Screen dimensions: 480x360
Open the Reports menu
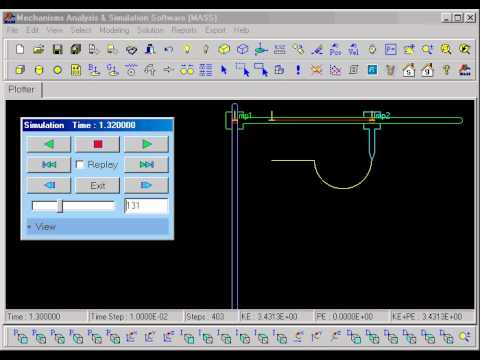(x=184, y=30)
